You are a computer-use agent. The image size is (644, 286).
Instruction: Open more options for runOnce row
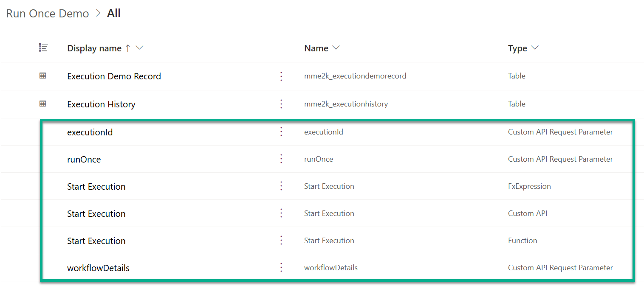[x=281, y=159]
